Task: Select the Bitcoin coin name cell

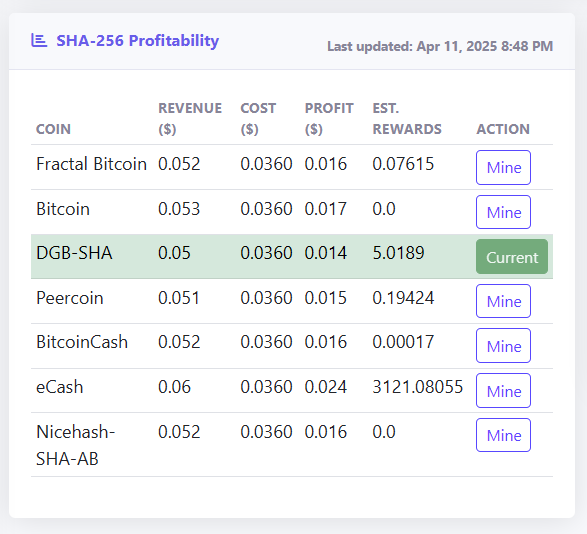Action: click(x=63, y=209)
